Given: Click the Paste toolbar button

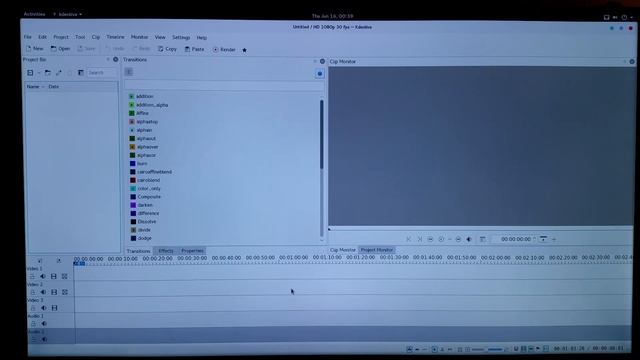Looking at the screenshot, I should click(x=194, y=49).
